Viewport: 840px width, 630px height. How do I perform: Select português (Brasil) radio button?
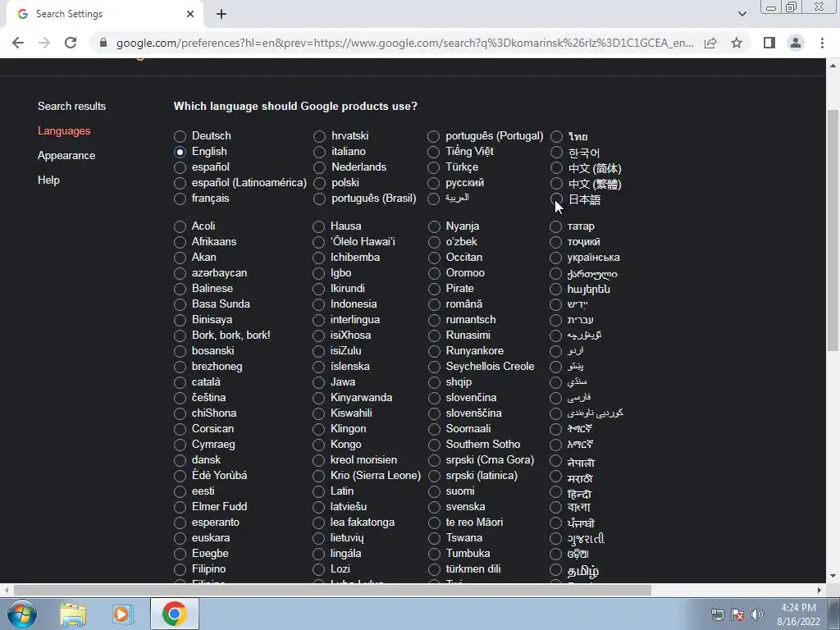pos(319,199)
